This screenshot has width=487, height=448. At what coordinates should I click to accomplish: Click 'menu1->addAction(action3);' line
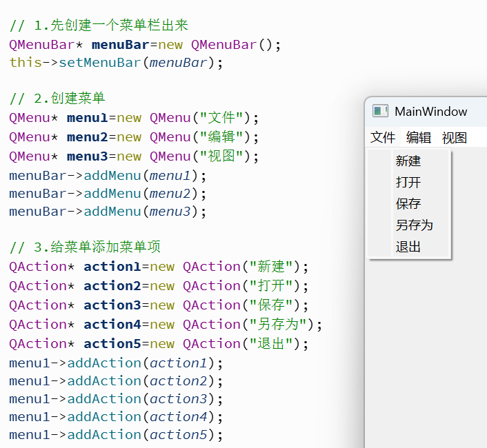(116, 399)
